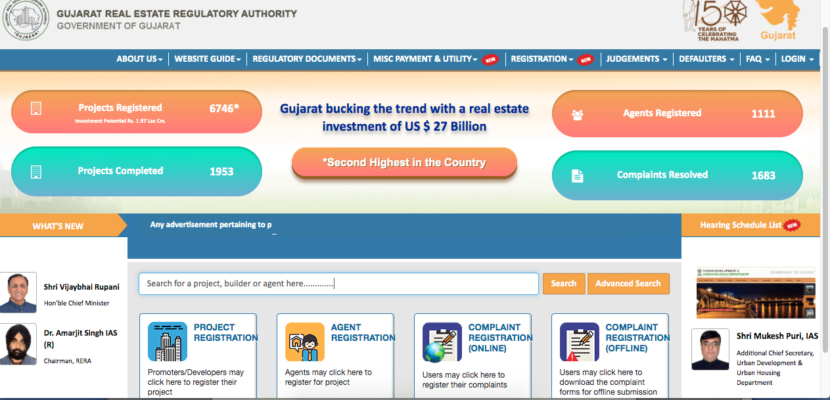Click the scrolling advertisement news ticker text

tap(211, 225)
